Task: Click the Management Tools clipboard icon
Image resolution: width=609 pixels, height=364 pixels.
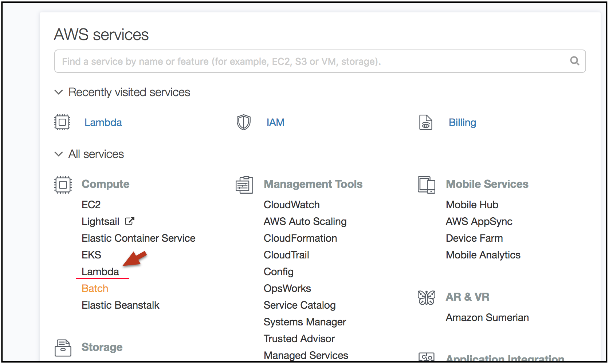Action: click(x=244, y=185)
